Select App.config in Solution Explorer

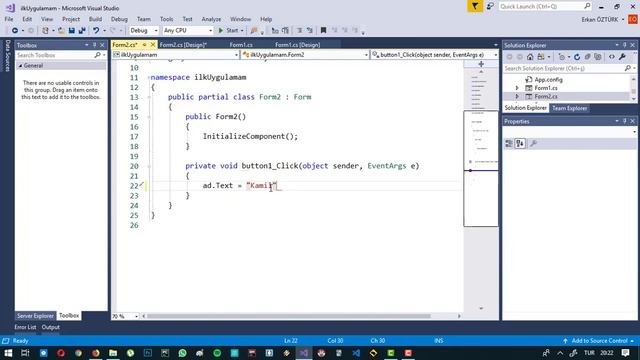click(x=548, y=80)
